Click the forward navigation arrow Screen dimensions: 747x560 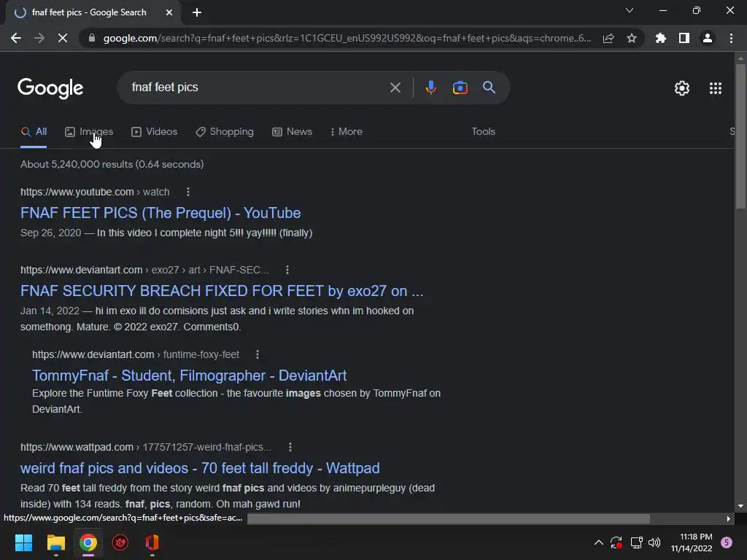pyautogui.click(x=39, y=38)
